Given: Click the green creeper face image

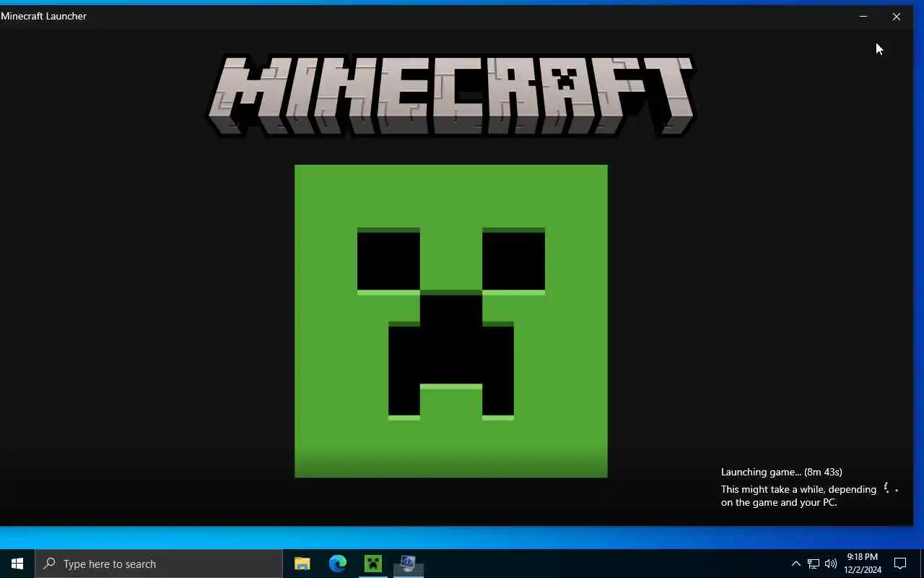Looking at the screenshot, I should 451,321.
